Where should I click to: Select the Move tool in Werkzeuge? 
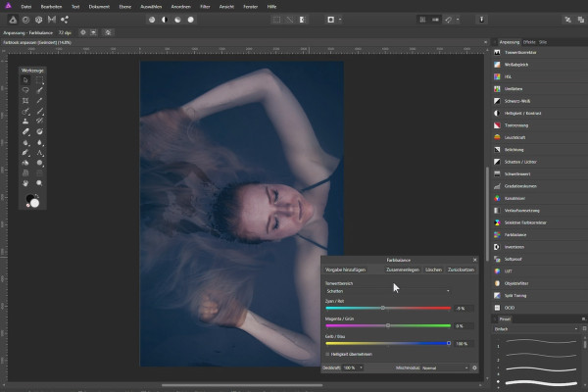coord(25,80)
